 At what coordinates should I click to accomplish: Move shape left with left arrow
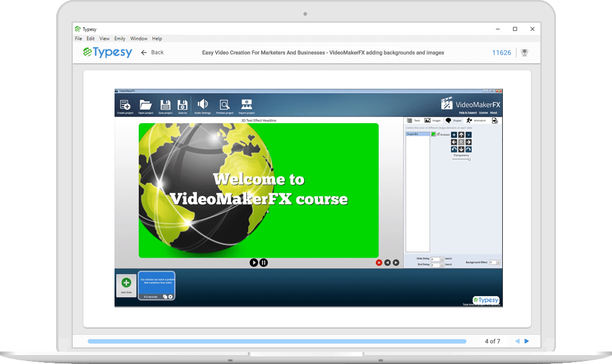[x=454, y=142]
